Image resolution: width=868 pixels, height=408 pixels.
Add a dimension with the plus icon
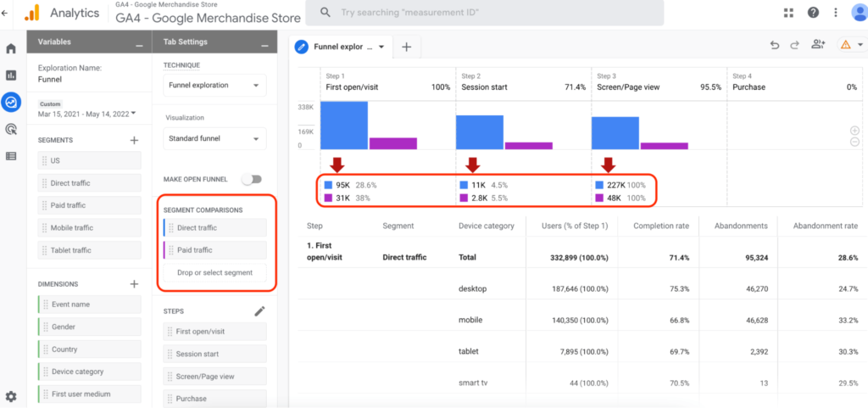(133, 284)
